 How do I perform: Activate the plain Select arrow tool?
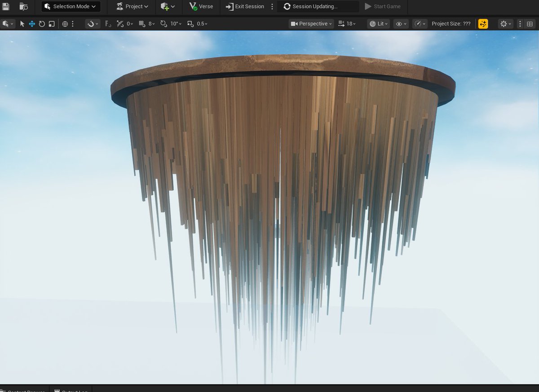pos(22,24)
